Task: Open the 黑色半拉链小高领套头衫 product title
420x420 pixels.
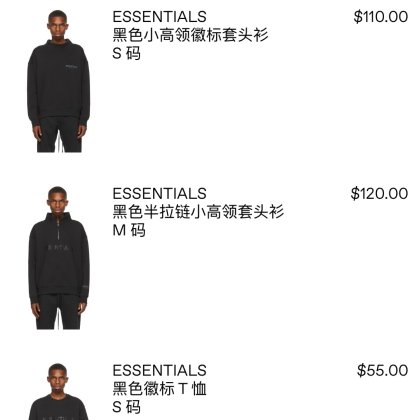Action: point(198,212)
